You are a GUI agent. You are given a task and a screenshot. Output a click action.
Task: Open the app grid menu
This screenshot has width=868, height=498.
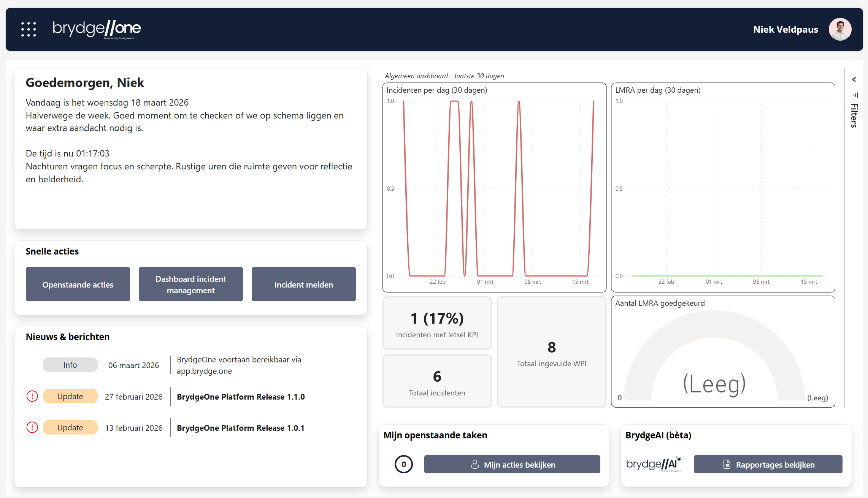click(x=29, y=29)
